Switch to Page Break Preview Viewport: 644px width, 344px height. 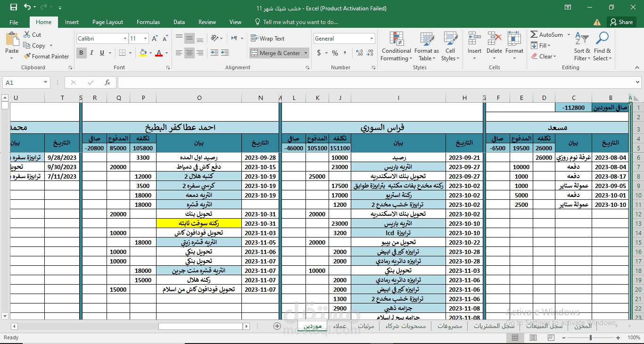tap(550, 337)
